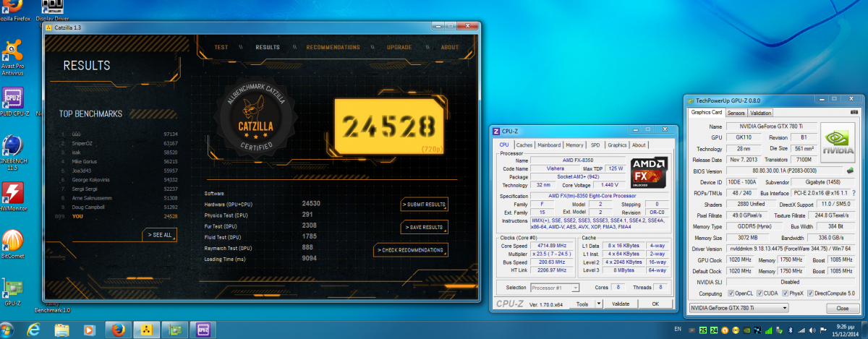Click the BIOS save chip icon in GPU-Z
Image resolution: width=868 pixels, height=339 pixels.
[851, 171]
